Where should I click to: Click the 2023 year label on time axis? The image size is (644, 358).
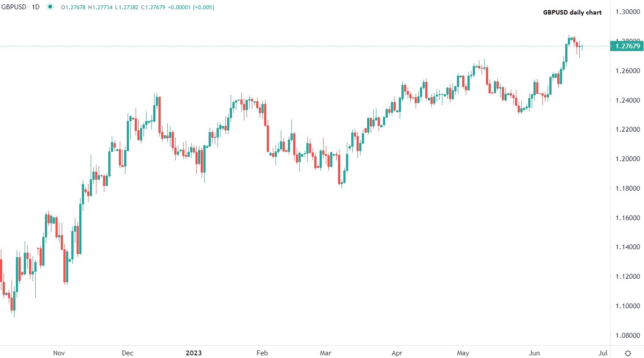click(x=194, y=353)
